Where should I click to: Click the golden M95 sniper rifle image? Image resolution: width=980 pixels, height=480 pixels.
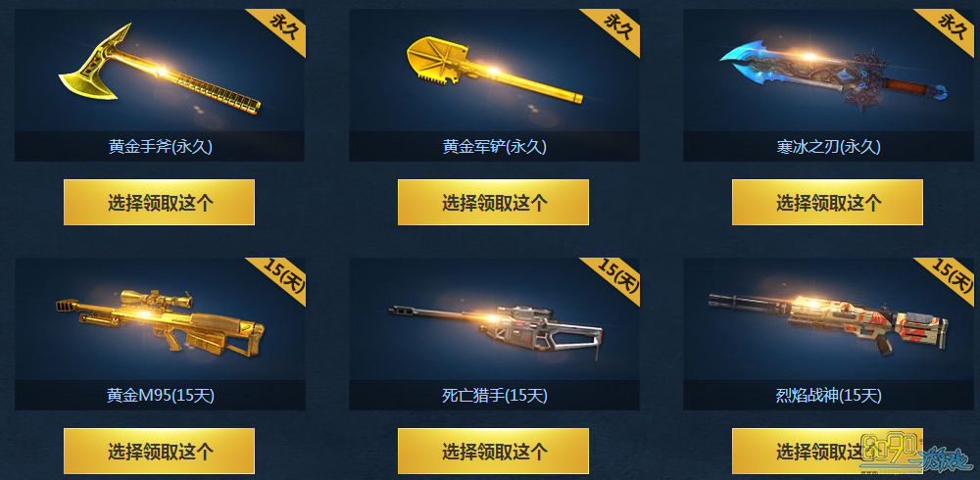pyautogui.click(x=160, y=323)
